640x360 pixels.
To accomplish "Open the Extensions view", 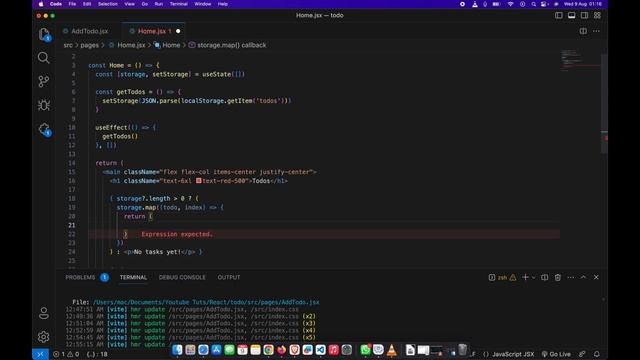I will (44, 129).
